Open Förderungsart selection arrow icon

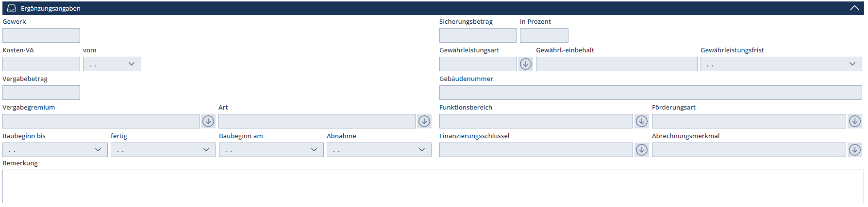pos(855,121)
